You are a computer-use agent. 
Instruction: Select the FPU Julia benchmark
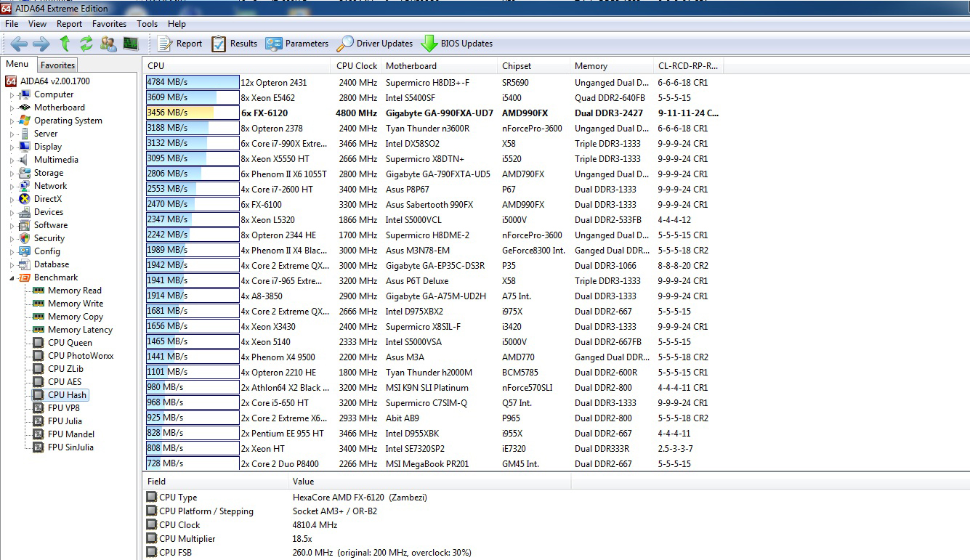(x=65, y=421)
